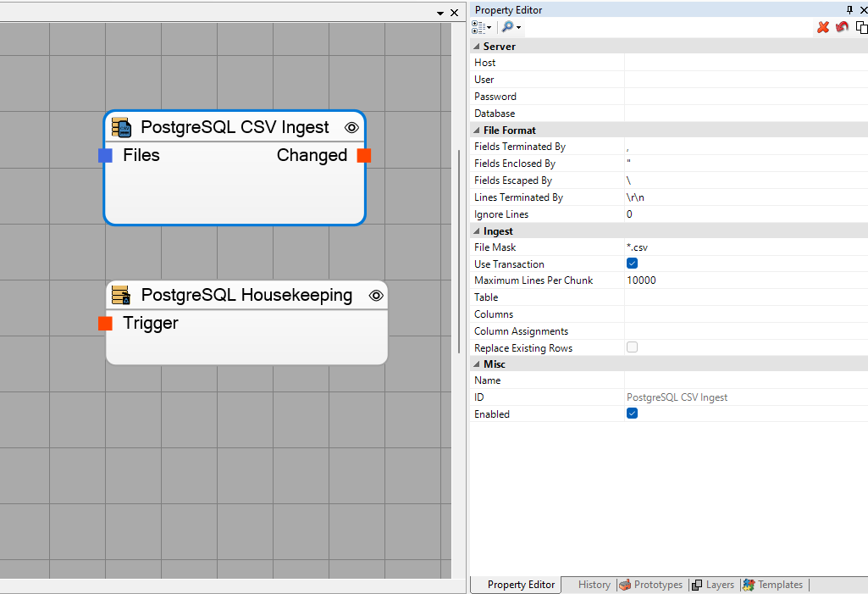The width and height of the screenshot is (868, 594).
Task: Click the magnifier search icon in Property Editor
Action: click(507, 26)
